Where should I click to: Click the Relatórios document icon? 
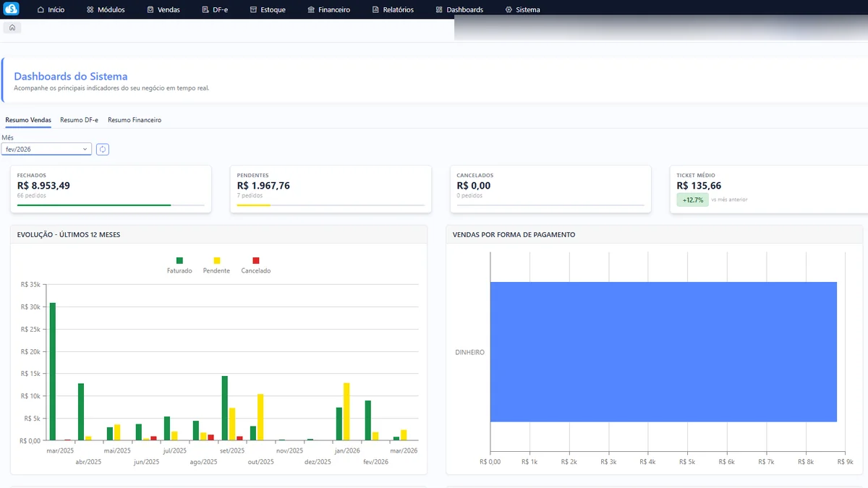point(374,9)
